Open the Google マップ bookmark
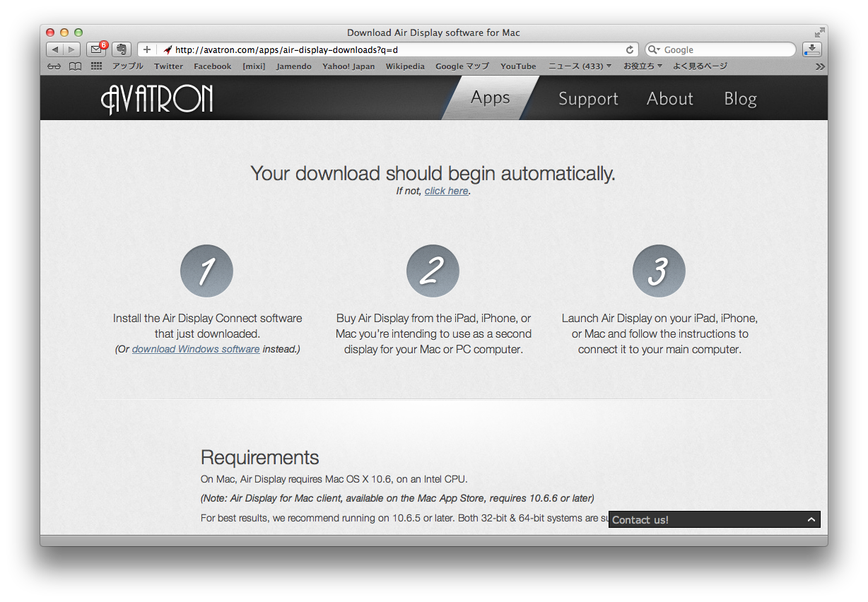The image size is (868, 602). click(462, 66)
